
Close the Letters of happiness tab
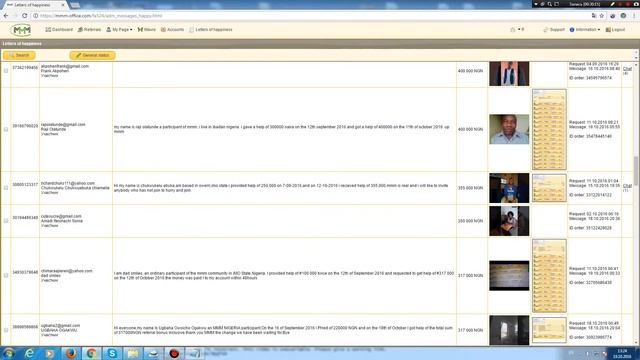click(63, 5)
